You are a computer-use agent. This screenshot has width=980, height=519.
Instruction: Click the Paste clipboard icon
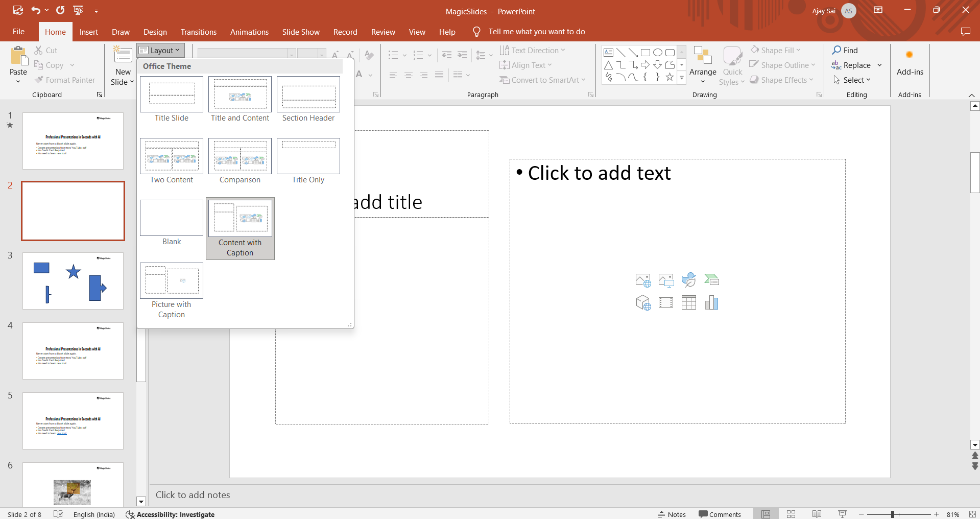pyautogui.click(x=18, y=57)
